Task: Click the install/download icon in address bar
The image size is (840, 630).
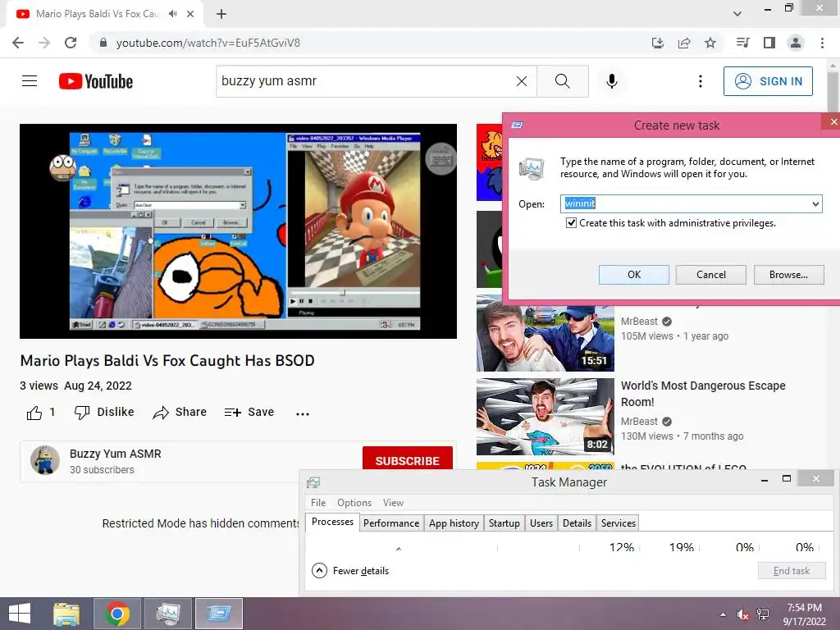Action: pyautogui.click(x=658, y=43)
